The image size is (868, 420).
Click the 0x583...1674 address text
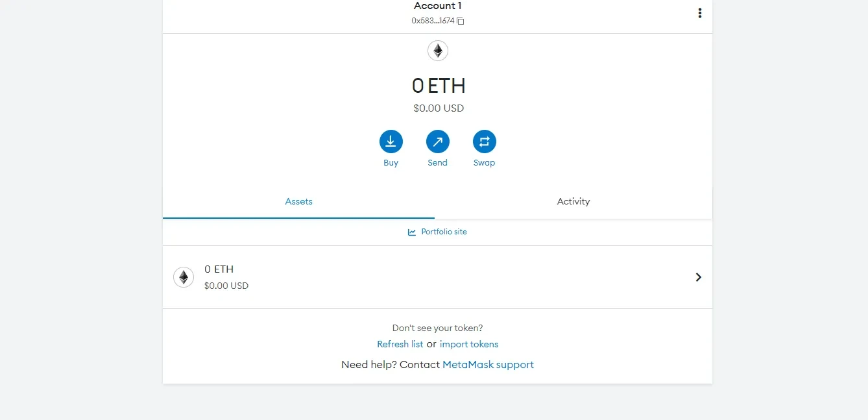433,21
